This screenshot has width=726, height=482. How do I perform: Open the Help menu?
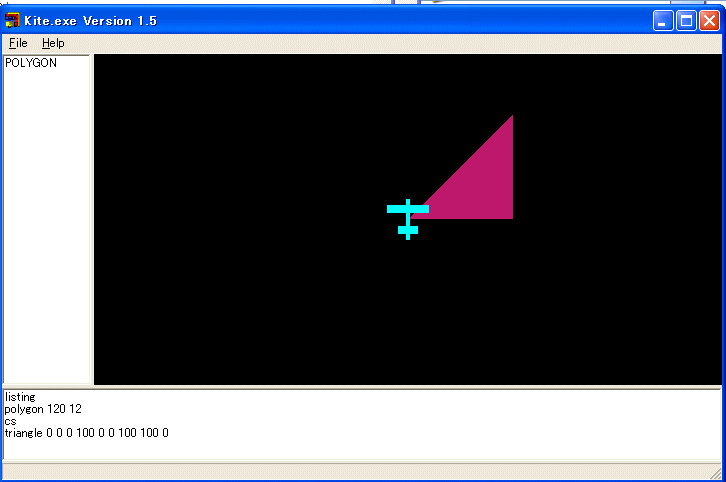(53, 43)
